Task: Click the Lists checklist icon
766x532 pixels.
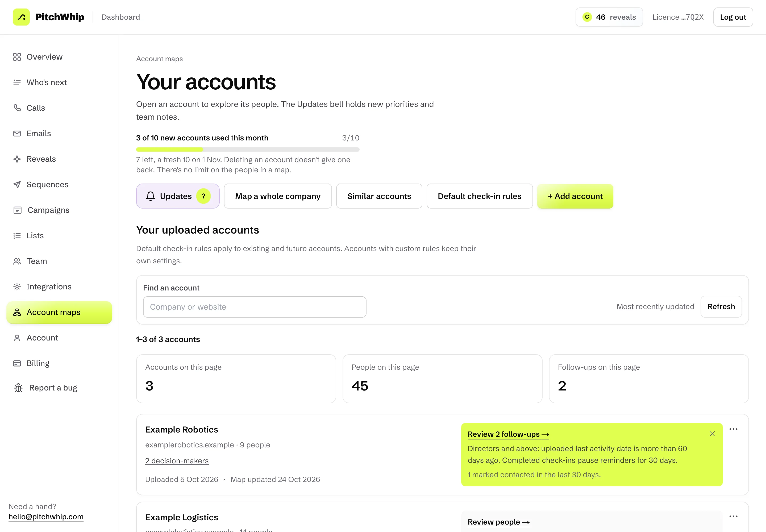Action: 17,236
